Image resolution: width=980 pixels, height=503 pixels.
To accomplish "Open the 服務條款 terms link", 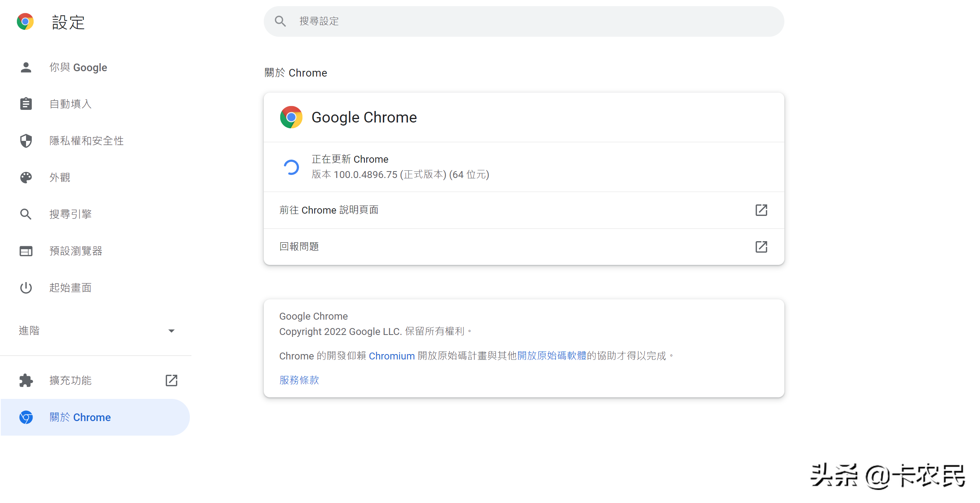I will tap(299, 380).
